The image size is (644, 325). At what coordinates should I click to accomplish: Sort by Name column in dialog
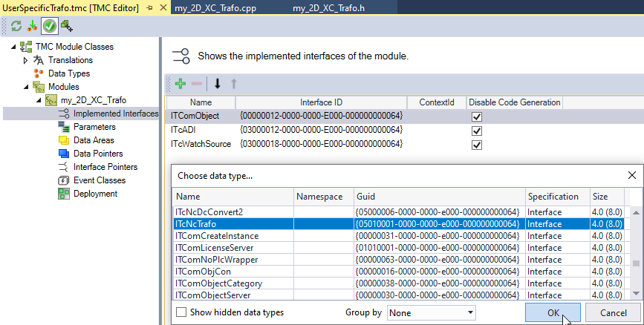click(233, 197)
